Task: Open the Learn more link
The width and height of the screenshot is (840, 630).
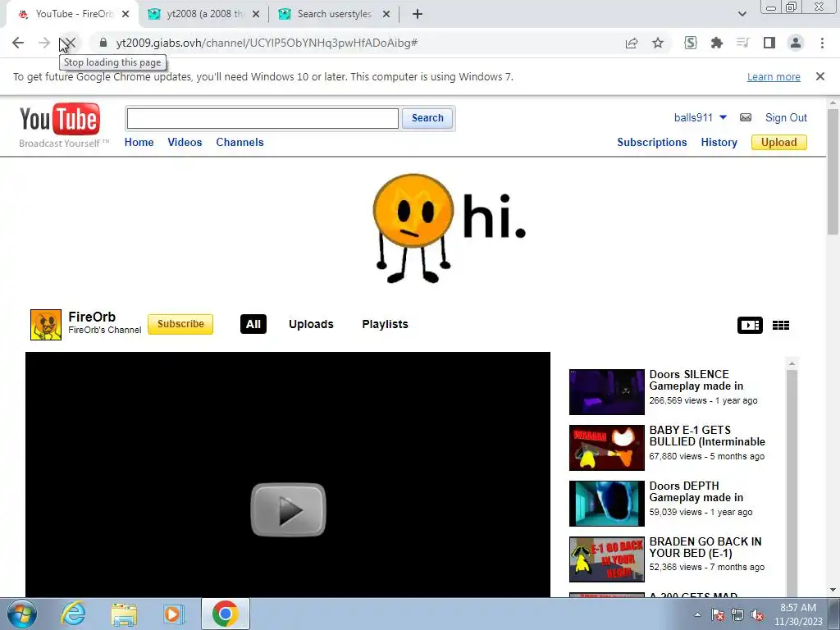Action: (x=774, y=76)
